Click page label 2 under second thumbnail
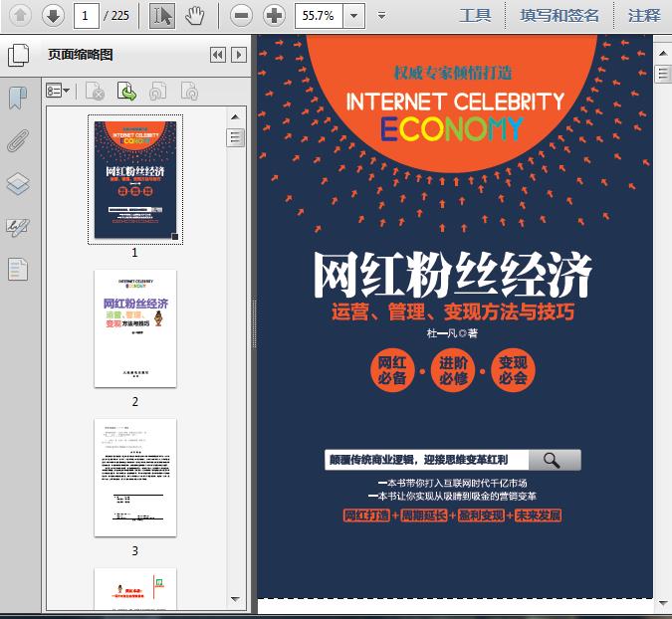Screen dimensions: 672x619 tap(135, 401)
